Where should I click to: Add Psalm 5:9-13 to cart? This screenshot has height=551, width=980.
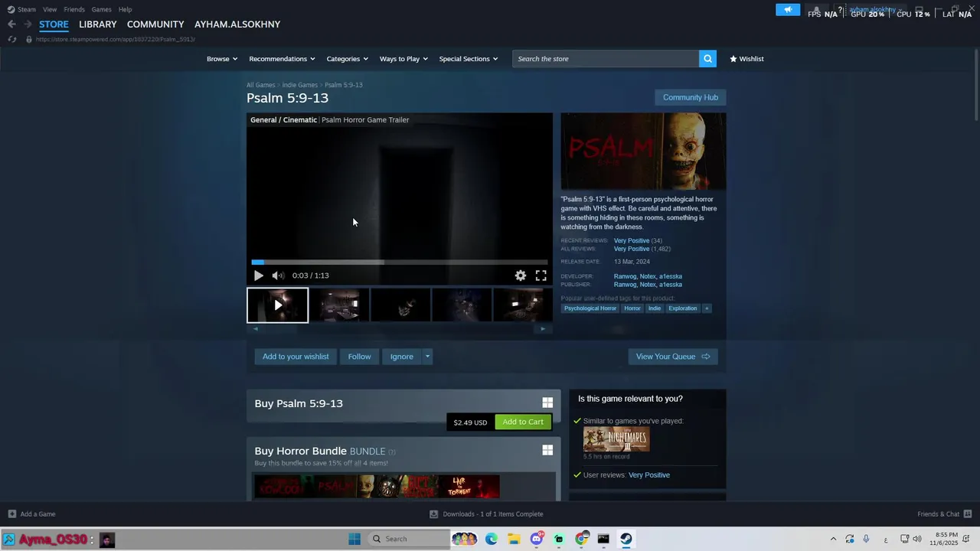[523, 422]
